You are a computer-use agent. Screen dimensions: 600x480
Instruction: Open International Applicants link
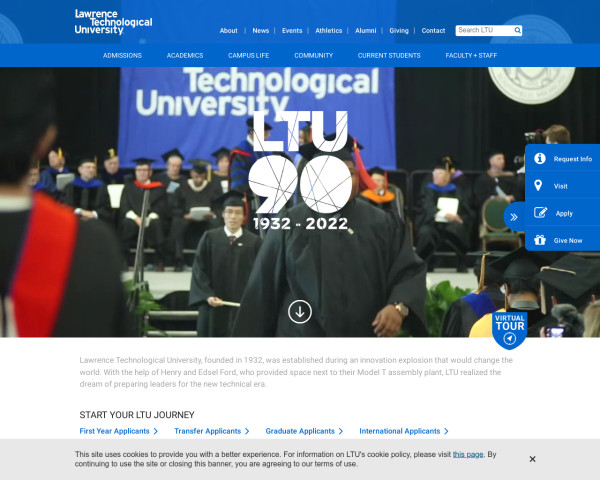[403, 431]
